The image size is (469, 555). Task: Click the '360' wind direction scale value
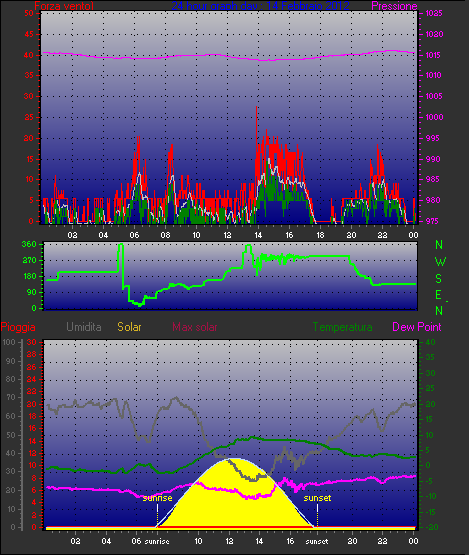[29, 244]
